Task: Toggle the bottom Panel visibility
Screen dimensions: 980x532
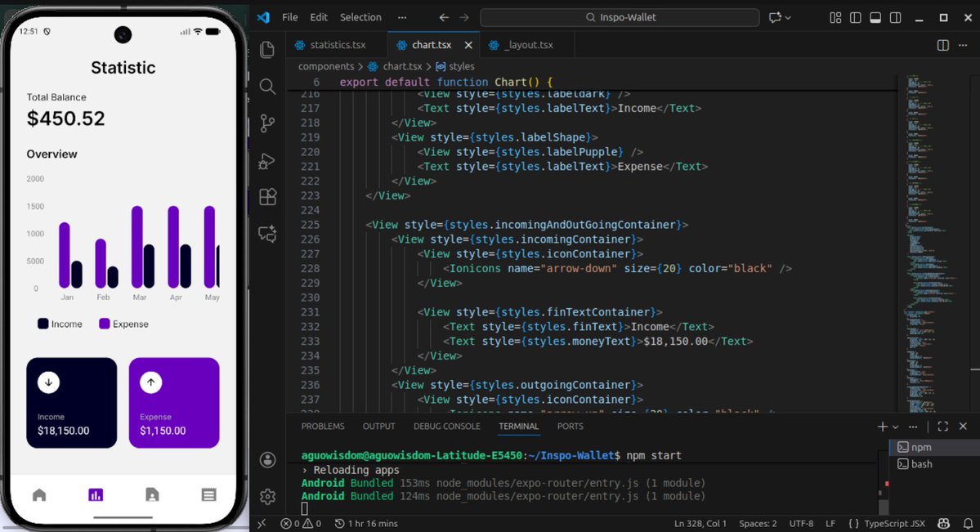Action: pos(875,17)
